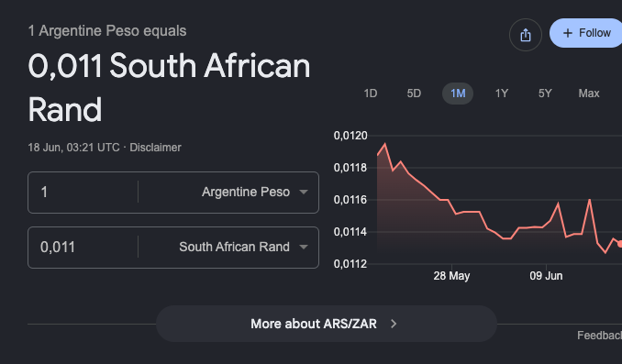622x364 pixels.
Task: Switch chart to 5Y range
Action: coord(545,94)
